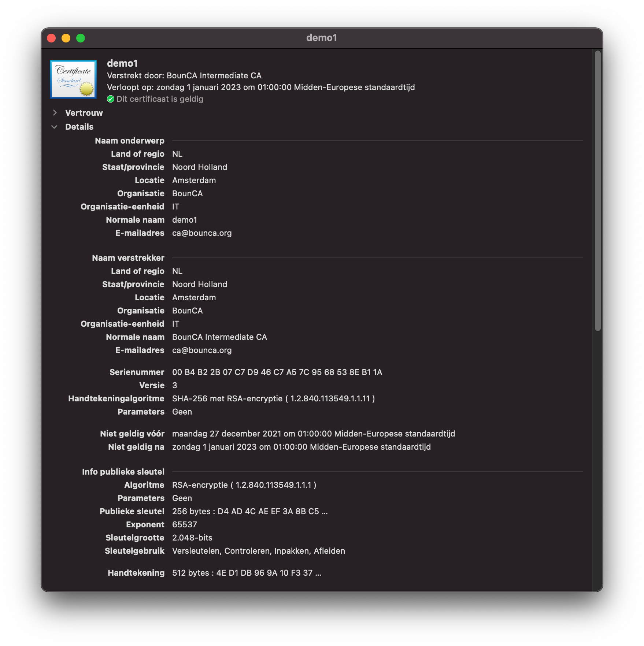Image resolution: width=644 pixels, height=646 pixels.
Task: Maximize the demo1 window with the green button
Action: pyautogui.click(x=81, y=38)
